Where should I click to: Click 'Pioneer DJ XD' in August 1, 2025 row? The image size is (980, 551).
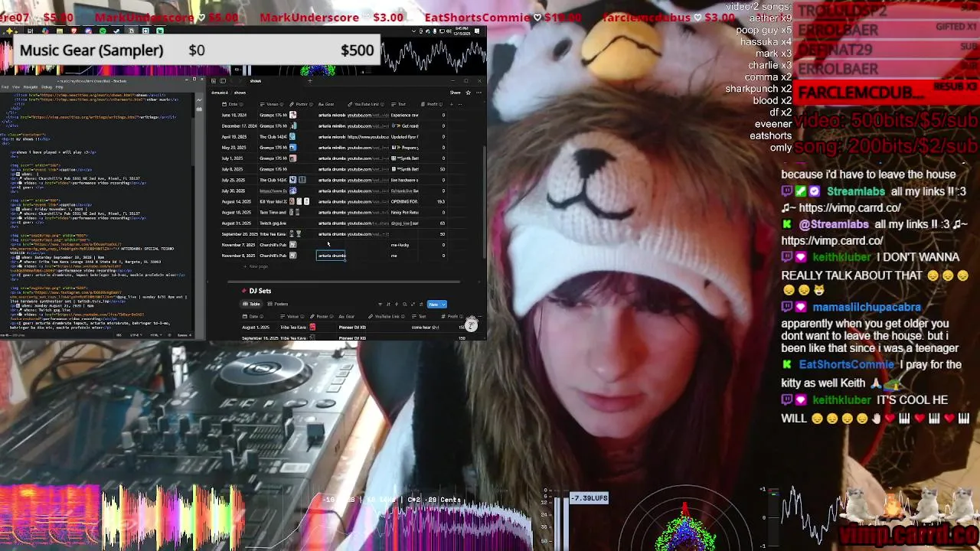click(x=352, y=327)
